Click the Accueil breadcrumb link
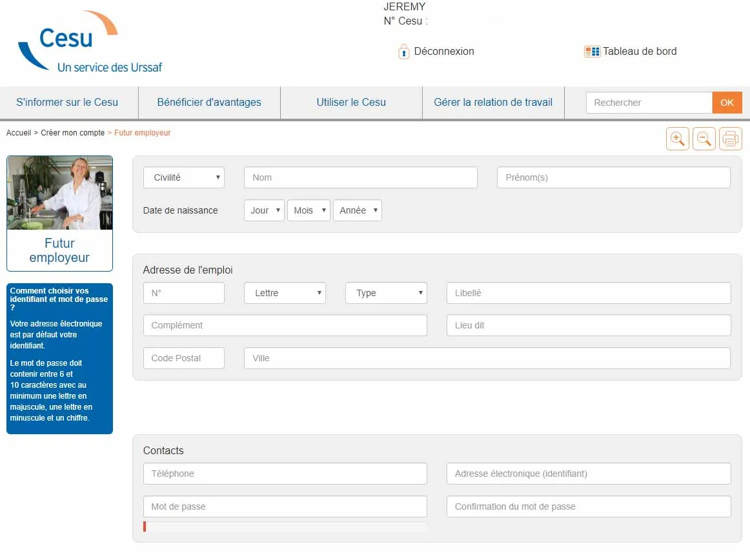Viewport: 750px width, 560px height. [19, 132]
